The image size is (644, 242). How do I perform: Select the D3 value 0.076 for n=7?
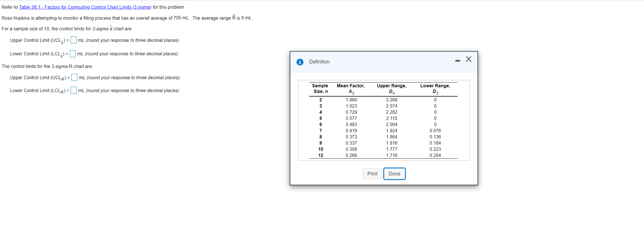tap(435, 131)
